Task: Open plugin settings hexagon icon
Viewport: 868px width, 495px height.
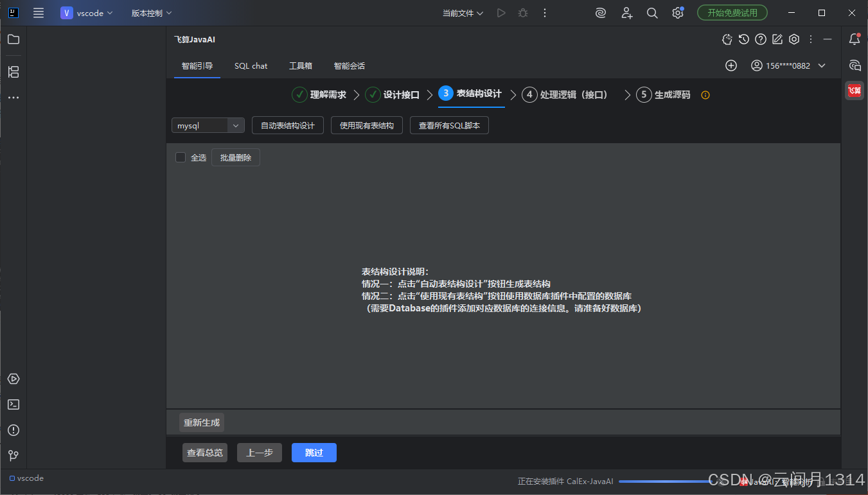Action: (x=794, y=39)
